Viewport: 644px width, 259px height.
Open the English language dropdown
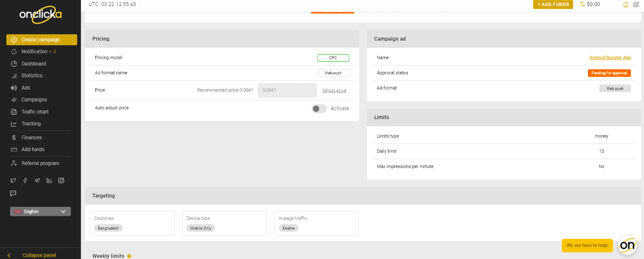40,211
